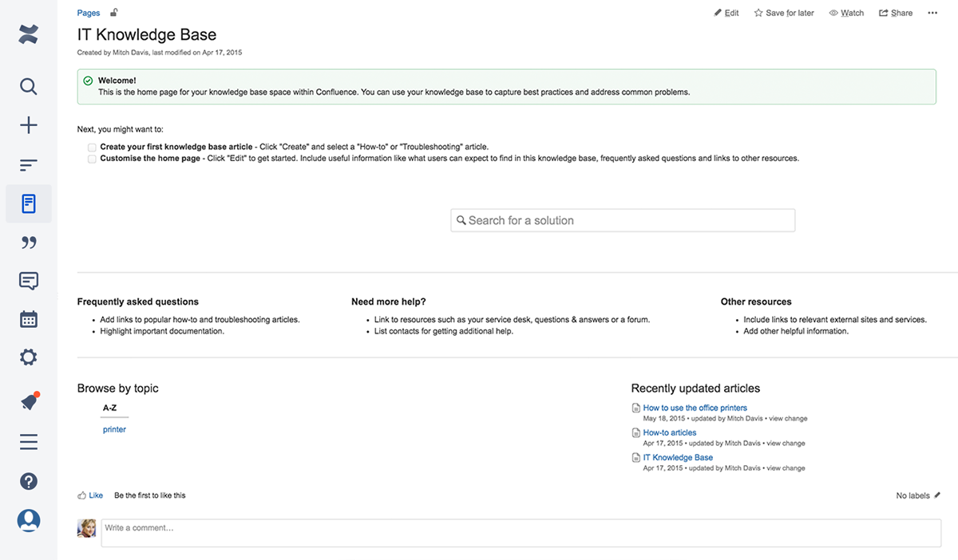Expand the hamburger menu in the sidebar
Viewport: 958px width, 560px height.
coord(29,442)
